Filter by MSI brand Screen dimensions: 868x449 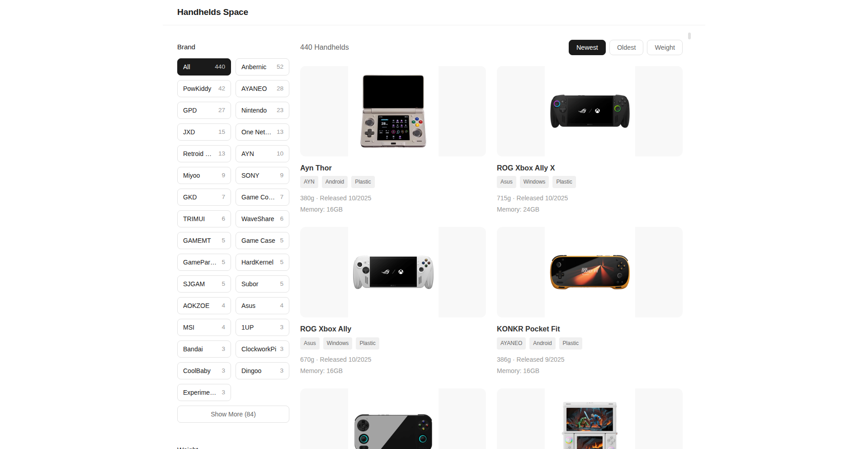pos(204,327)
